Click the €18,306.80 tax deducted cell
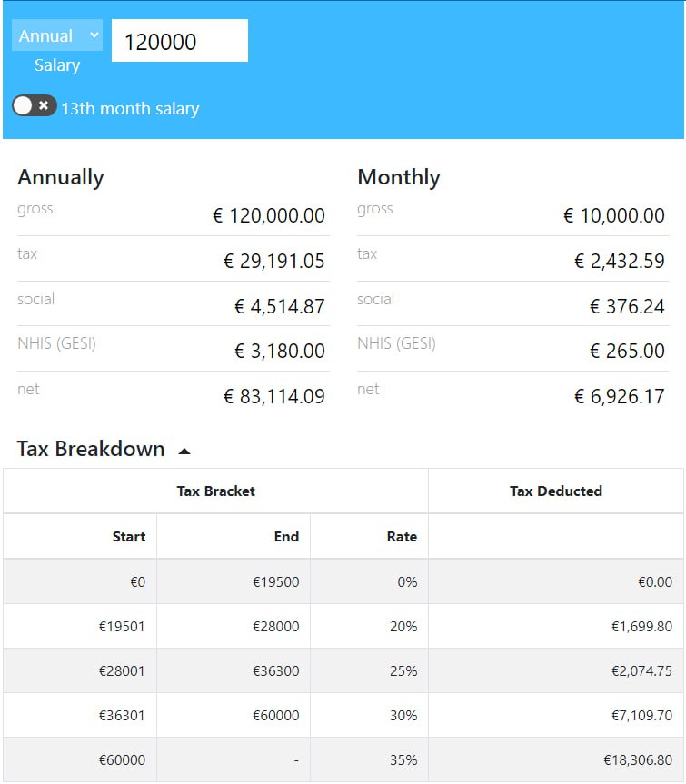The image size is (686, 784). (638, 760)
